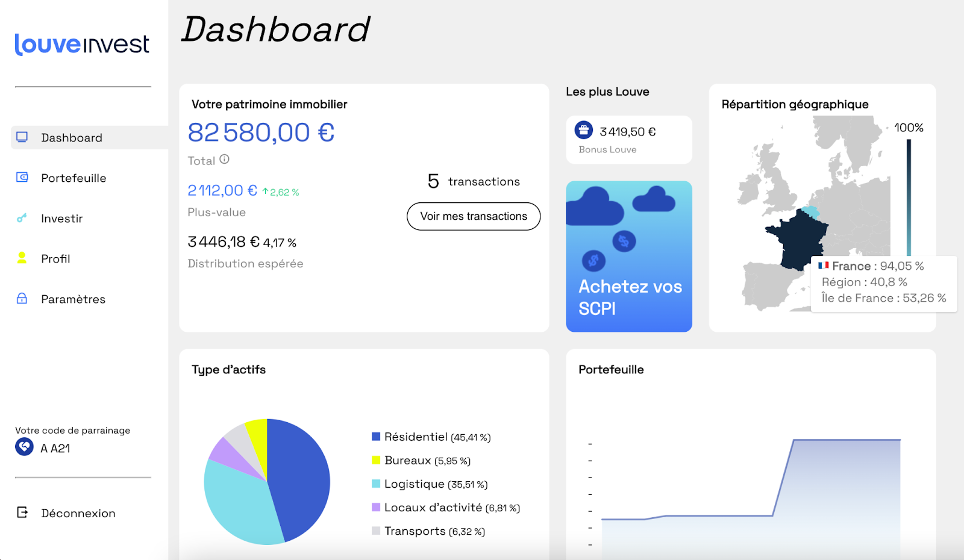
Task: Click the Bureaux yellow legend swatch
Action: [376, 460]
